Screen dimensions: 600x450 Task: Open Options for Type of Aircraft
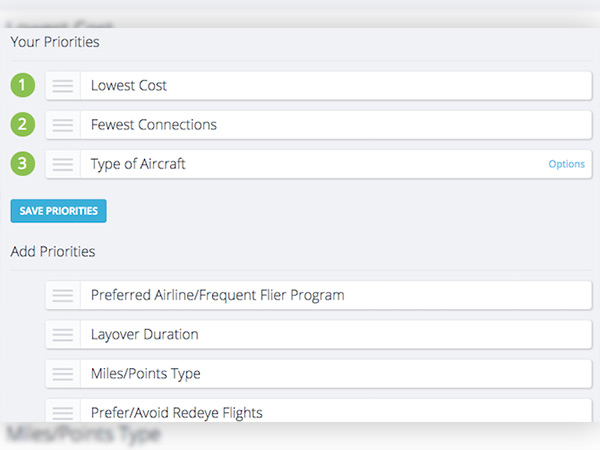click(566, 164)
